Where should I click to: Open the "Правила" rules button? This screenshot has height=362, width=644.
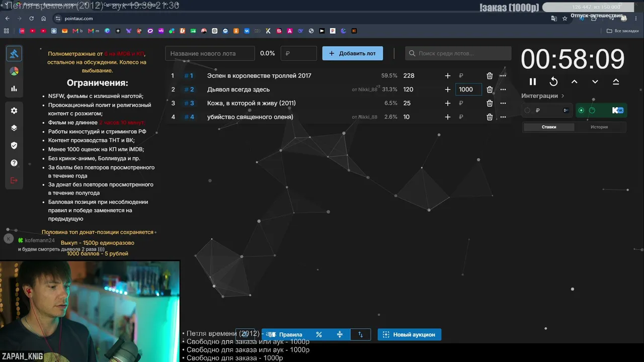(x=285, y=334)
